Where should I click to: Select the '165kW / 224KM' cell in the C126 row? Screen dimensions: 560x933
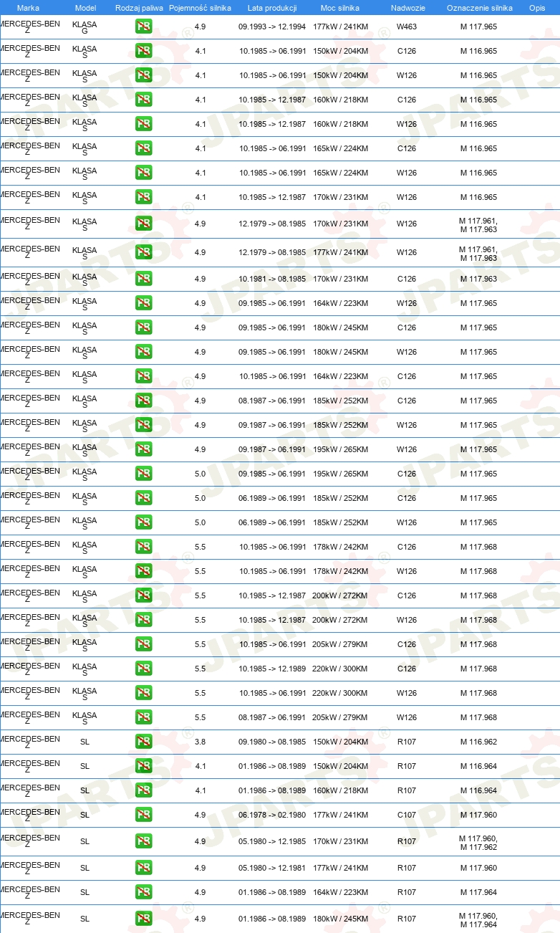coord(340,149)
